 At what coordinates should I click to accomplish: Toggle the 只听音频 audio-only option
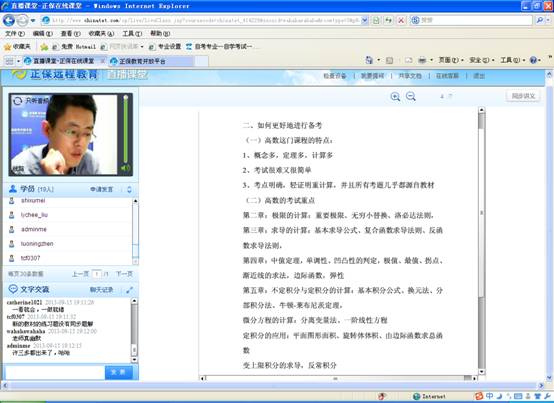(x=31, y=101)
